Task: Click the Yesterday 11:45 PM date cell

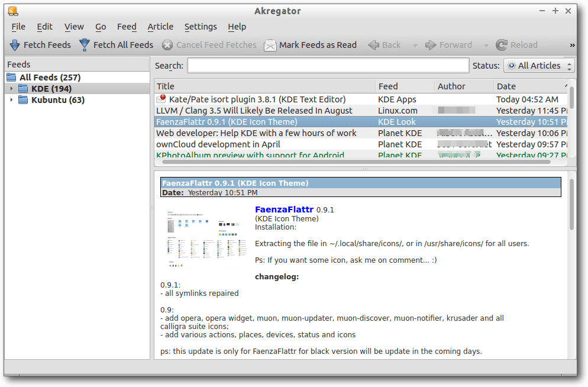Action: 532,111
